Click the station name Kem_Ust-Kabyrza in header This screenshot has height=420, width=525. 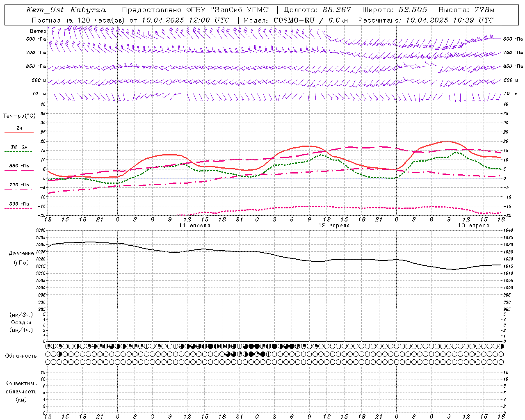(x=66, y=10)
